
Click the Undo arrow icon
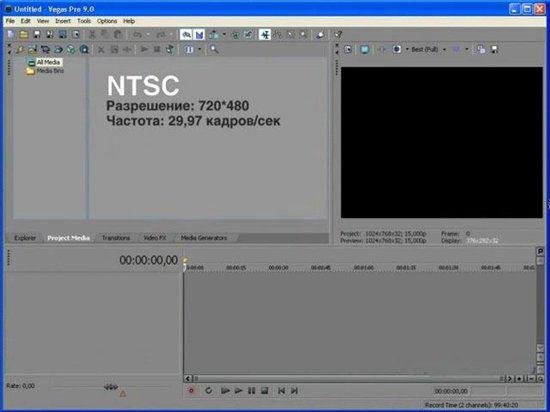click(138, 34)
